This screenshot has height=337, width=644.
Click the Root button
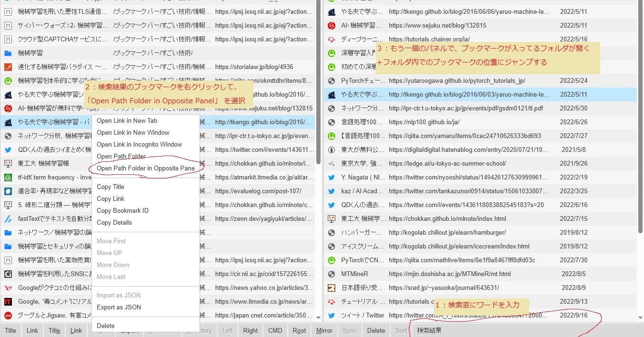[x=299, y=330]
